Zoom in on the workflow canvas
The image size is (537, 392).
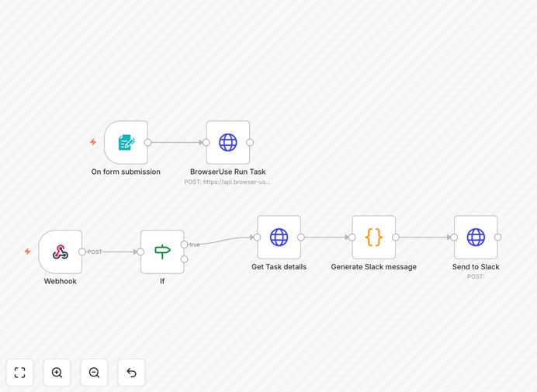point(57,373)
